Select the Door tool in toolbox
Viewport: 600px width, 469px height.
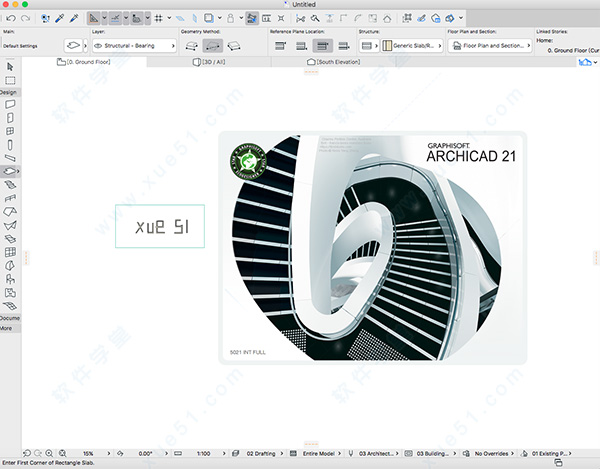pos(10,118)
